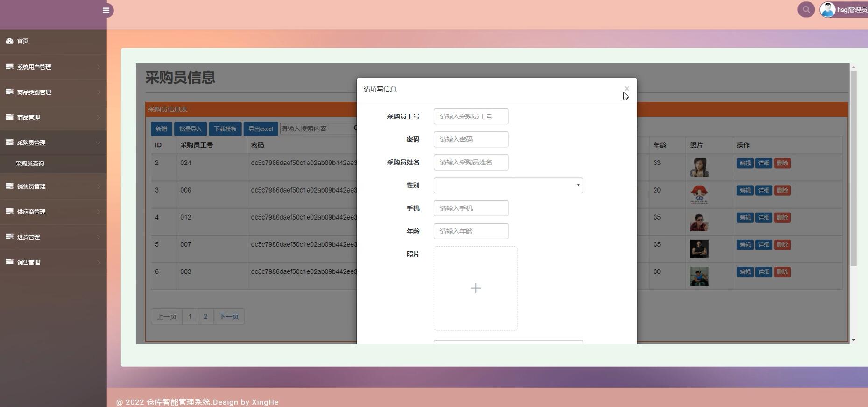Click 删除 for row with 工号 024

(782, 163)
